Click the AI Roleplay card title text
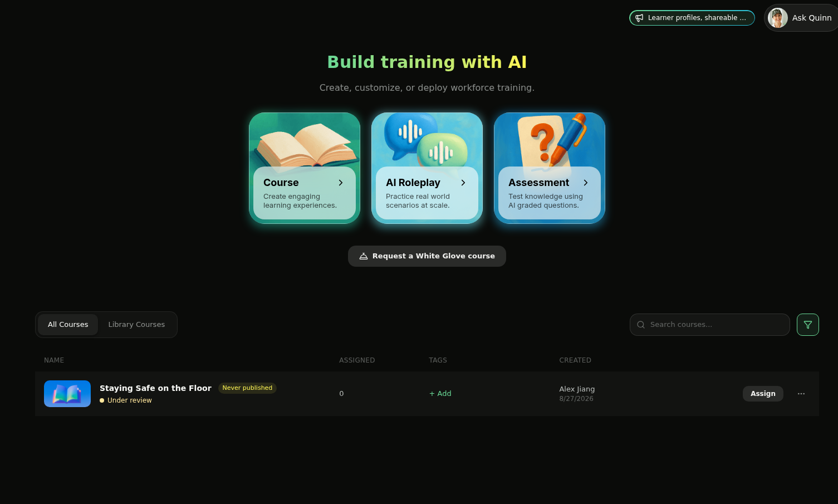Viewport: 838px width, 504px height. click(x=413, y=183)
